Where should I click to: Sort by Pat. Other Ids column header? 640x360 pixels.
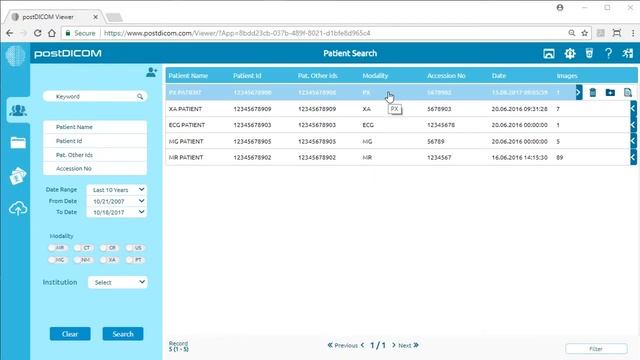318,76
